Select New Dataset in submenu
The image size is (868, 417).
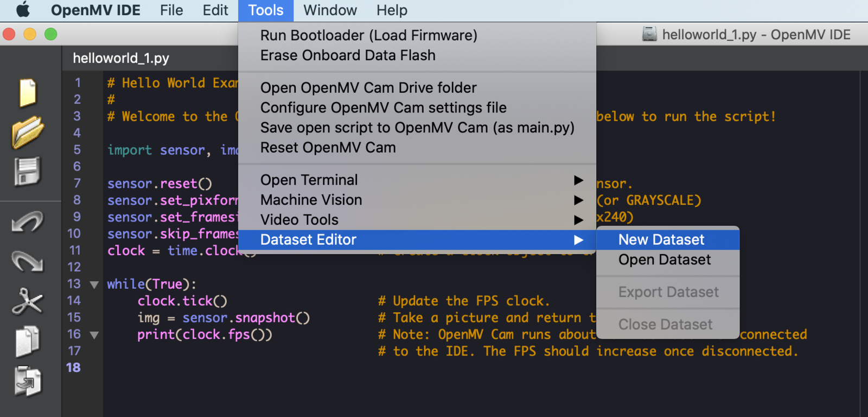(x=668, y=240)
